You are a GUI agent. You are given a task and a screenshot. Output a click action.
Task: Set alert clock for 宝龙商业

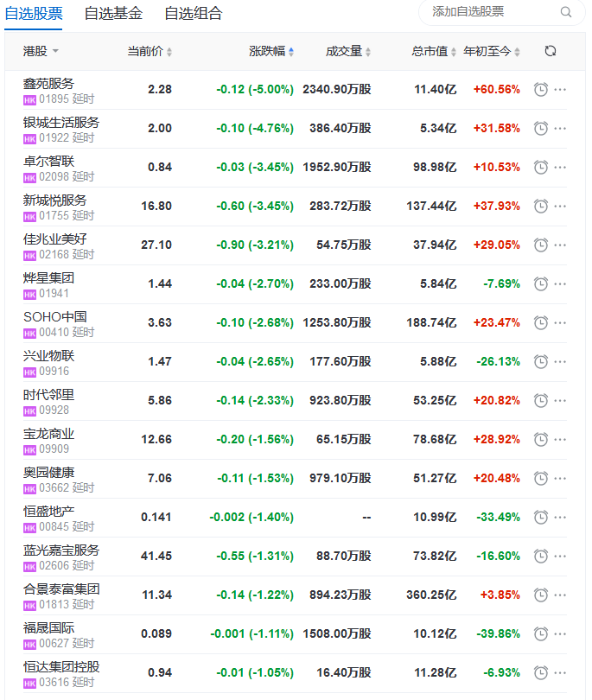[x=541, y=439]
